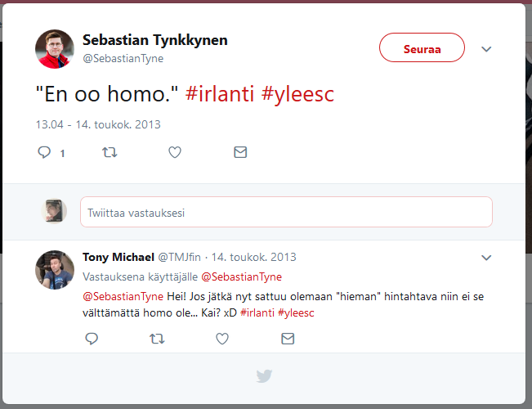
Task: Click the Twitter bird logo at bottom
Action: pos(264,376)
